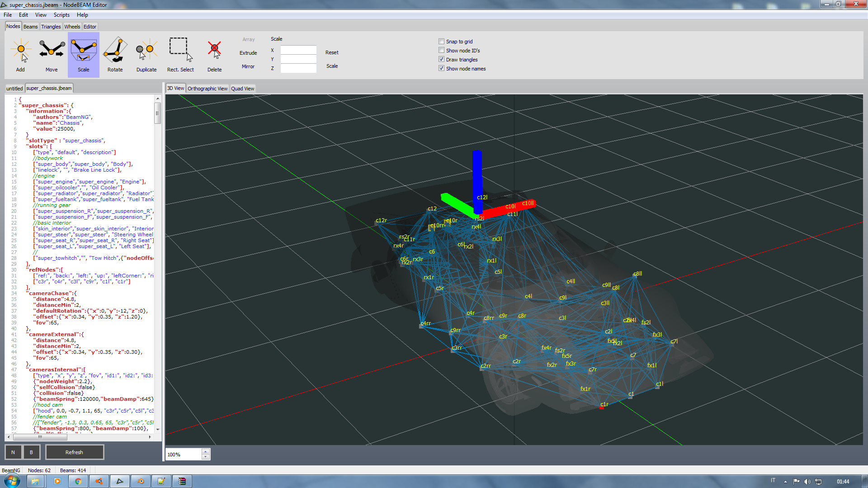
Task: Open the Scripts menu
Action: (61, 15)
